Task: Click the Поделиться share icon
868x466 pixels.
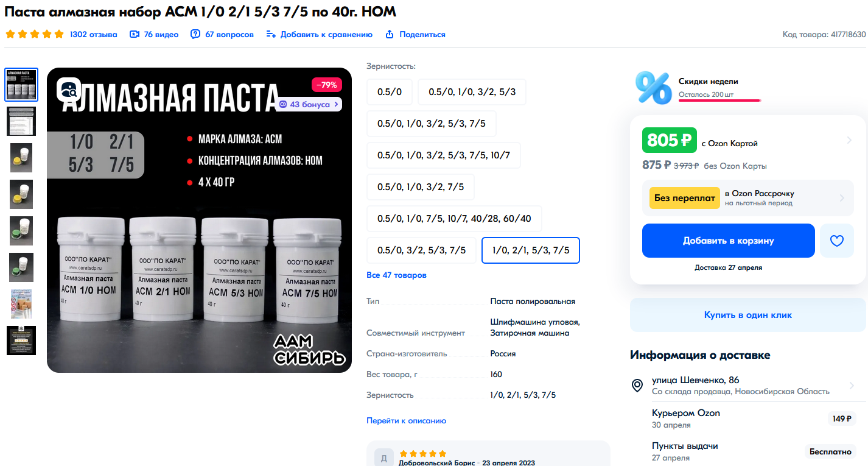Action: click(390, 35)
